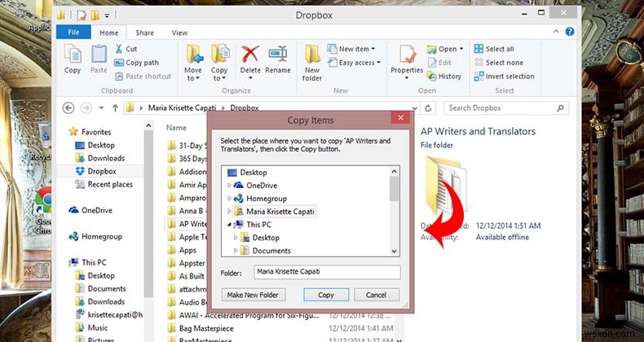Switch to the Home ribbon tab
Viewport: 644px width, 342px height.
click(x=109, y=33)
